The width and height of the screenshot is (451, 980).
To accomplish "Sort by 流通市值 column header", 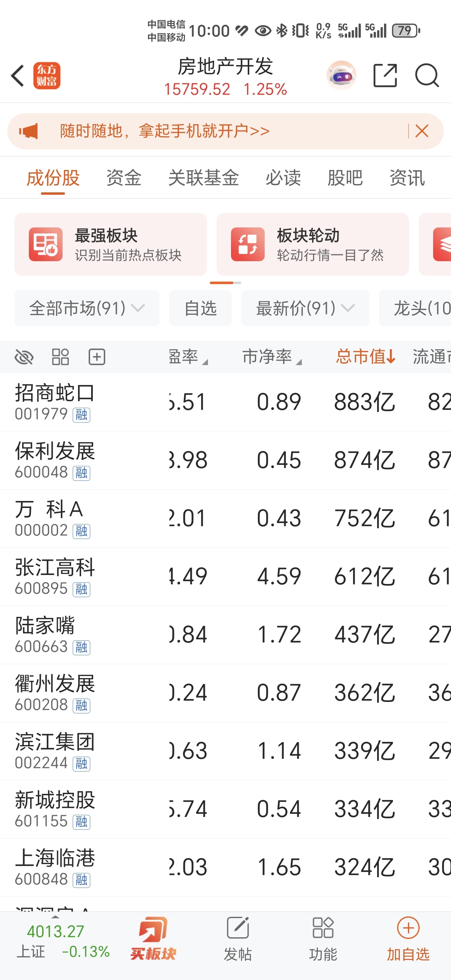I will [432, 357].
